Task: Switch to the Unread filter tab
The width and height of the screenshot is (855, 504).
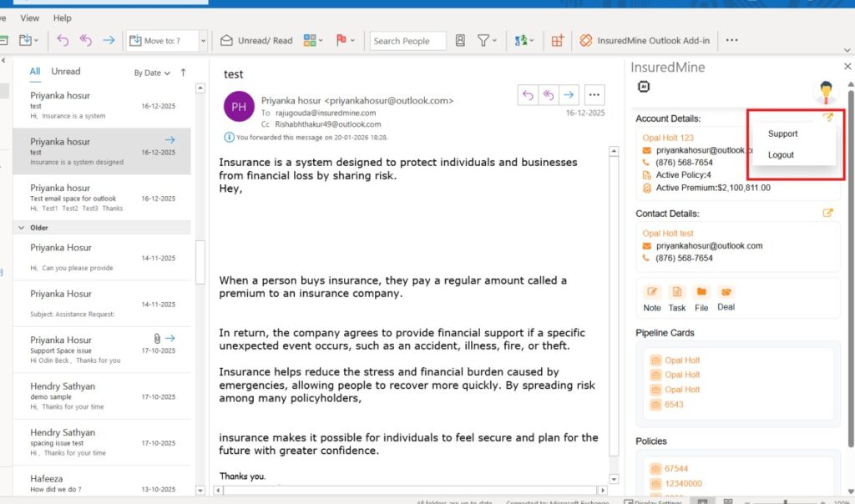Action: point(66,72)
